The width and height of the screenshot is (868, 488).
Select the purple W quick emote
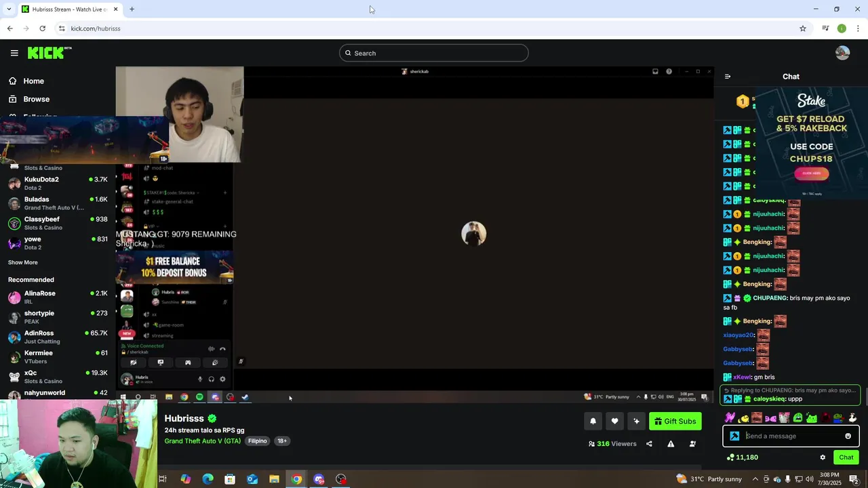point(730,418)
